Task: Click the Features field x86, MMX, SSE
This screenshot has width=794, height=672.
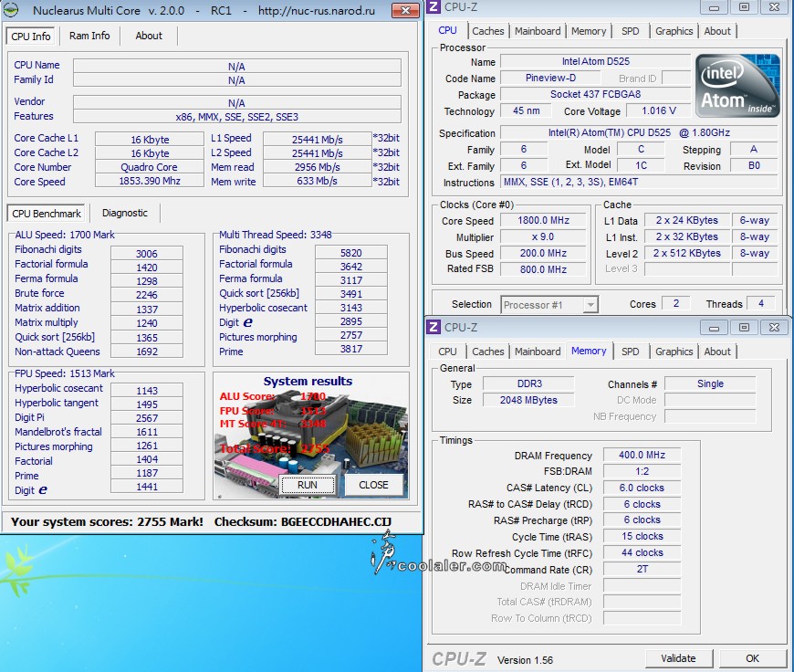Action: point(237,117)
